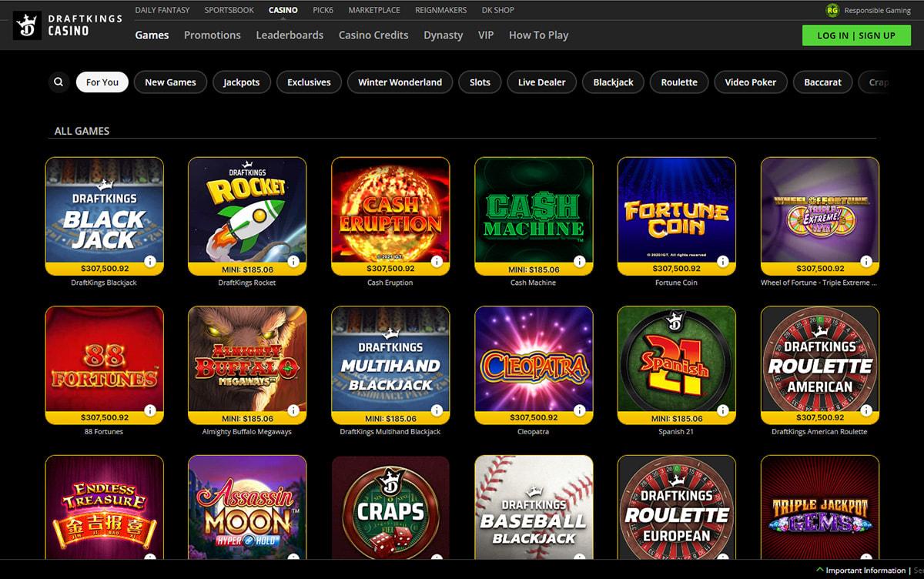Screen dimensions: 924x579
Task: Show info for Cleopatra game tile
Action: [580, 410]
